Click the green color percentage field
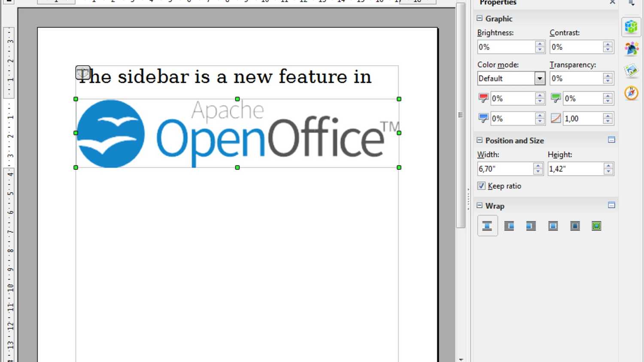 [x=583, y=98]
